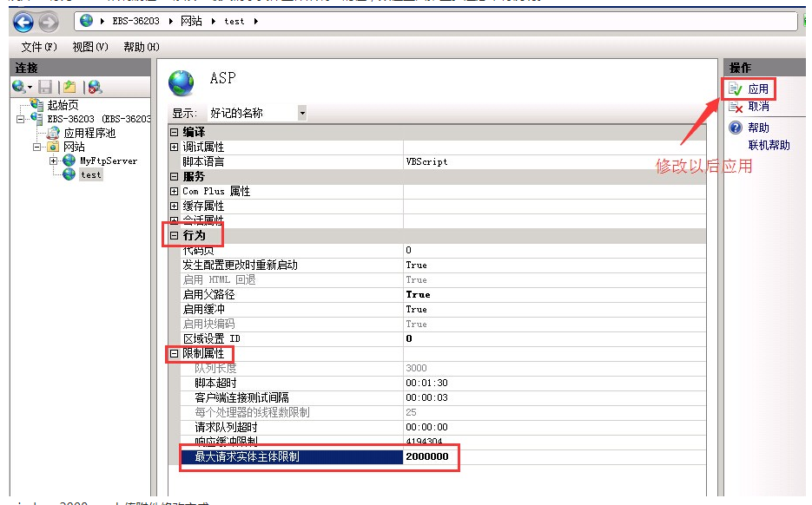Open the 显示 name format dropdown
Screen dimensions: 812x505
point(301,113)
